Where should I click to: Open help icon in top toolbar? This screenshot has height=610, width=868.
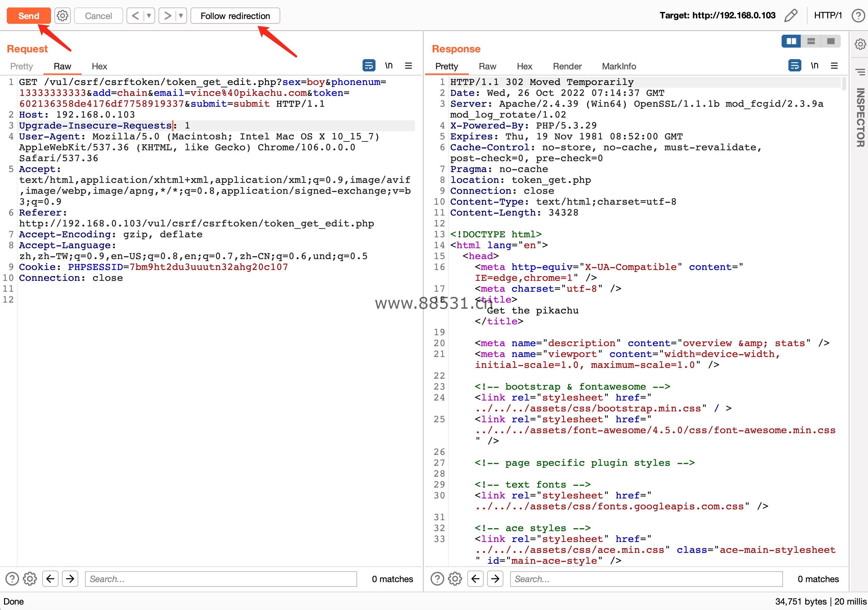858,16
